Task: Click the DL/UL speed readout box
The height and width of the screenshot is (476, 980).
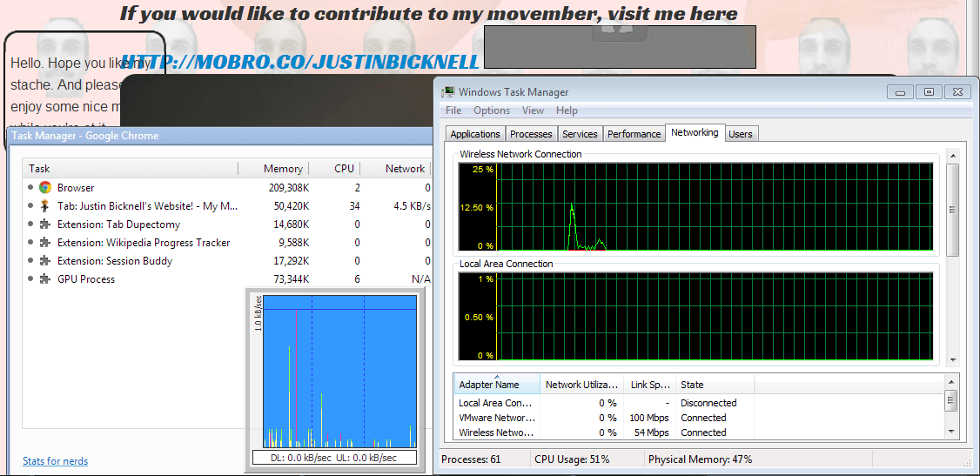Action: point(334,458)
